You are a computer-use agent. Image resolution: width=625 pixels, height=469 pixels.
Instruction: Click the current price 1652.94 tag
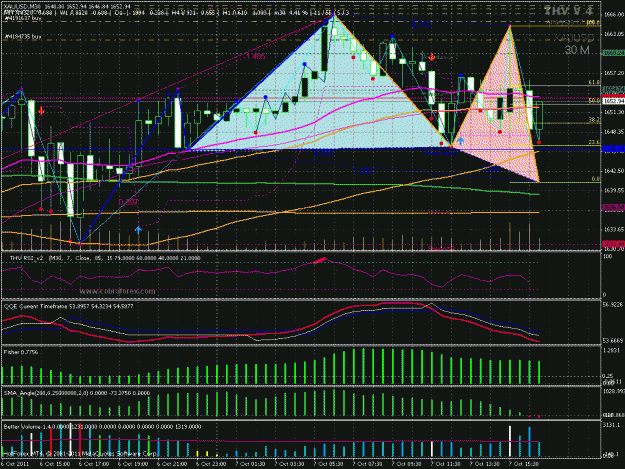coord(614,102)
